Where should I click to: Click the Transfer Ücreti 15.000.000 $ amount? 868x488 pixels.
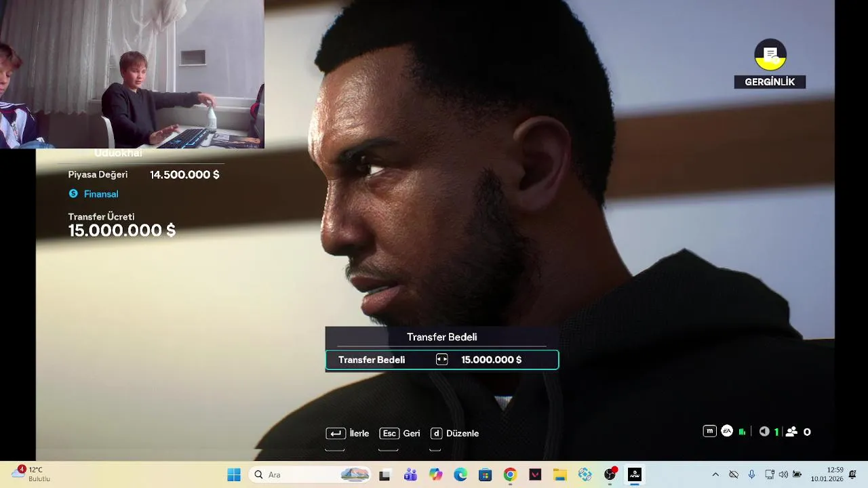tap(122, 230)
